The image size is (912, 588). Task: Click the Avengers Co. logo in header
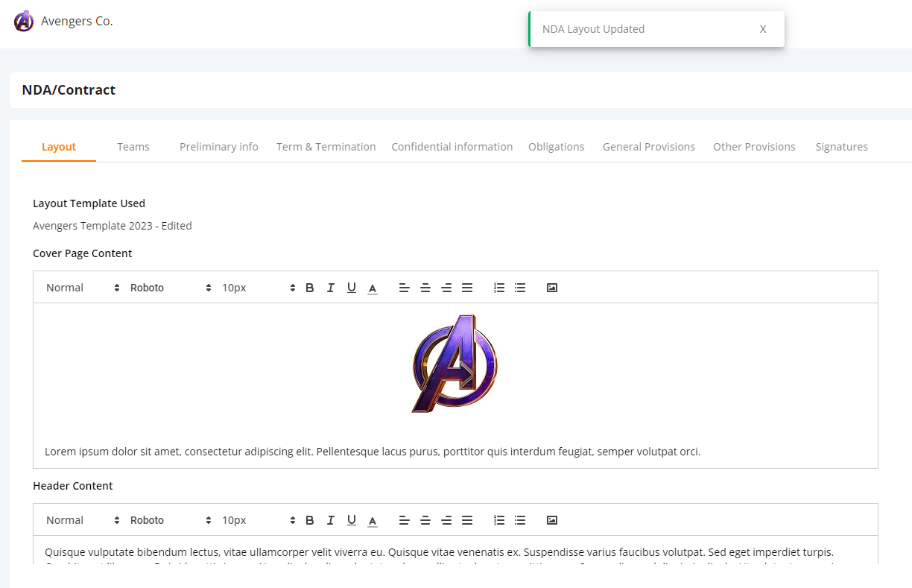tap(24, 22)
